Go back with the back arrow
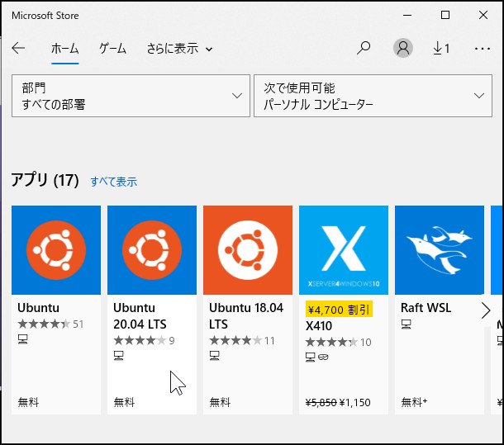The image size is (504, 445). coord(18,48)
